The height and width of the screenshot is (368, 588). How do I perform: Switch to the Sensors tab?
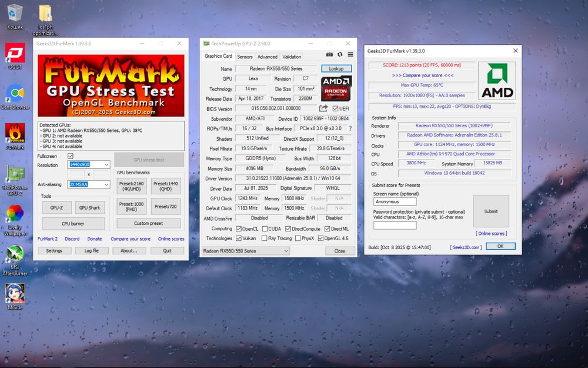[x=245, y=57]
